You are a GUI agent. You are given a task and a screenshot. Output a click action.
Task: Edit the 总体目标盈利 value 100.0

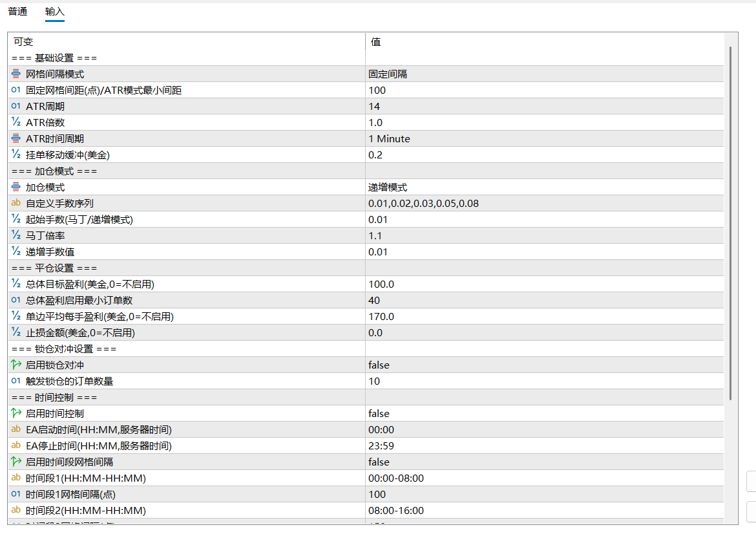[x=544, y=284]
